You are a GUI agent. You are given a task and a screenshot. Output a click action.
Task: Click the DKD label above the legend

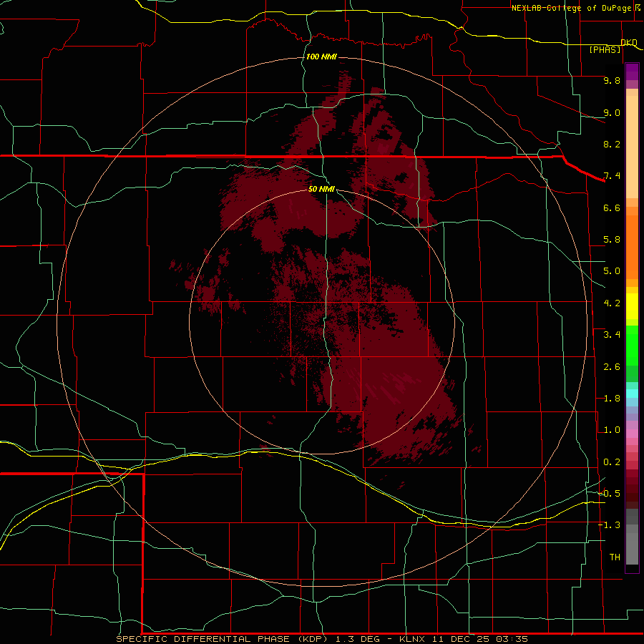629,42
